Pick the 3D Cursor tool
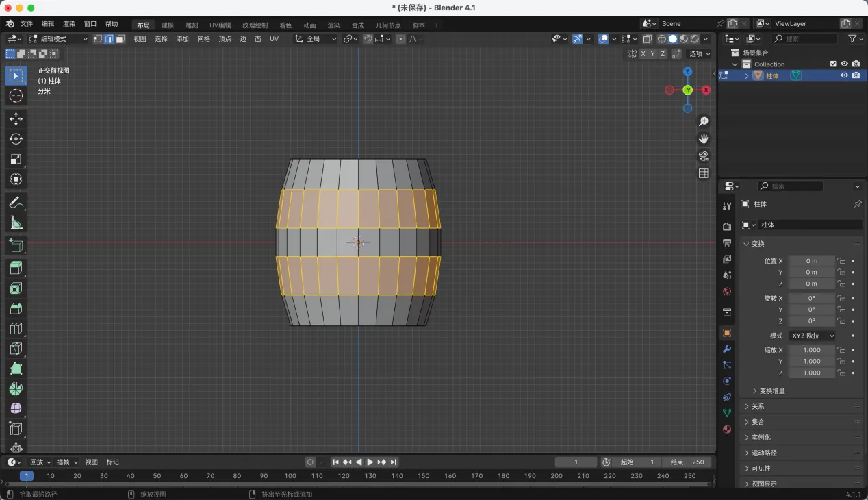This screenshot has width=868, height=500. tap(16, 96)
